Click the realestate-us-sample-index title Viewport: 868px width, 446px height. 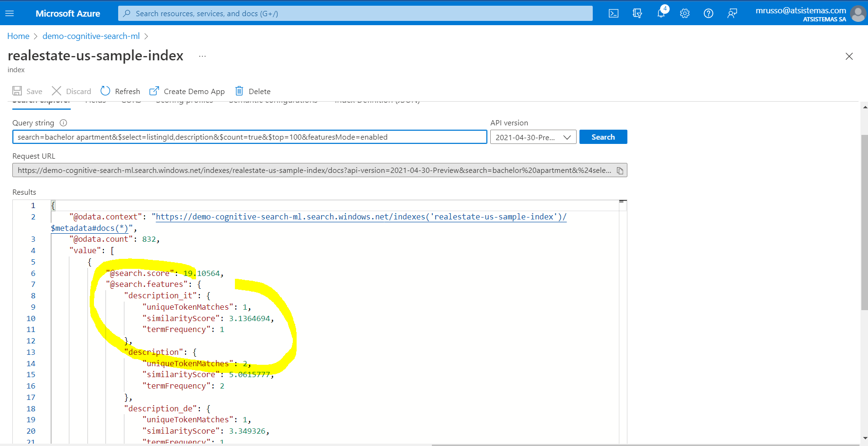tap(95, 56)
